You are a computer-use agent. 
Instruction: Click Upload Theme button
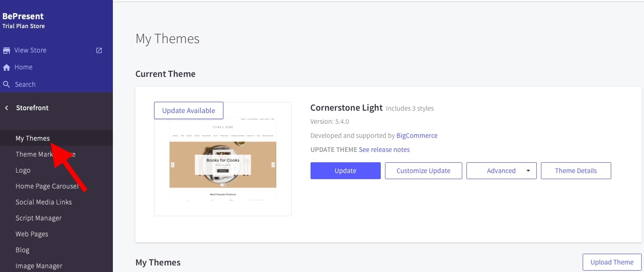[x=612, y=262]
